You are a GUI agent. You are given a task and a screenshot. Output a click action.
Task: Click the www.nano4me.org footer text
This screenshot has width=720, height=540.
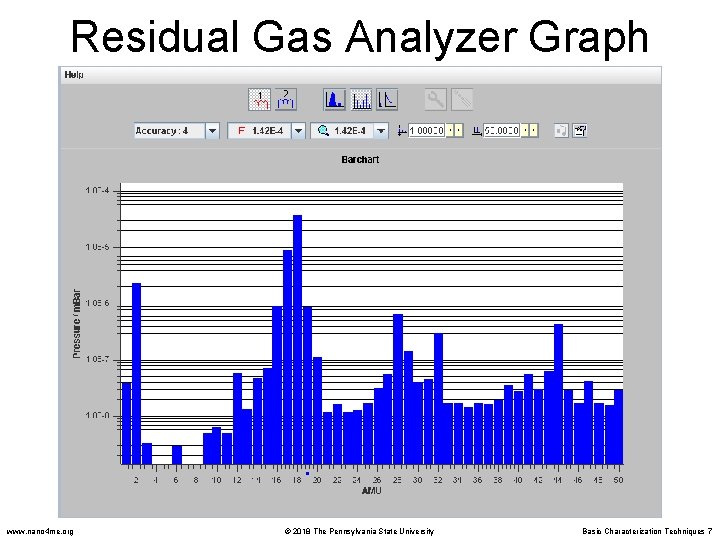[x=40, y=532]
